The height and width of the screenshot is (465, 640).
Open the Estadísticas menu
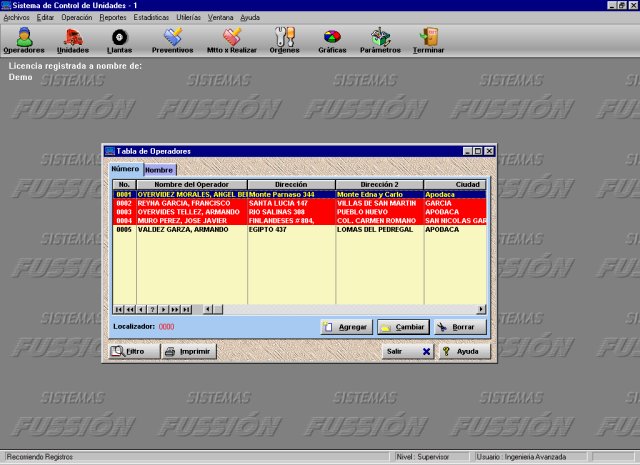[x=151, y=18]
